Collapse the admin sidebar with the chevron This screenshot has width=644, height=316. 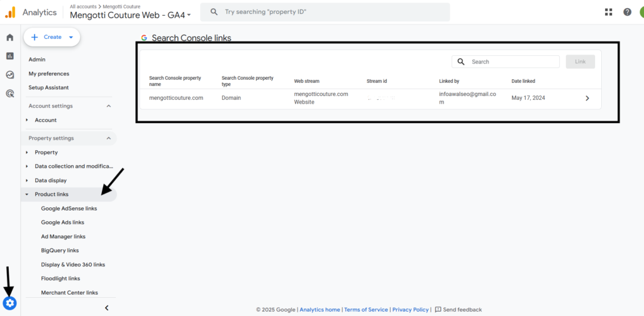coord(107,308)
